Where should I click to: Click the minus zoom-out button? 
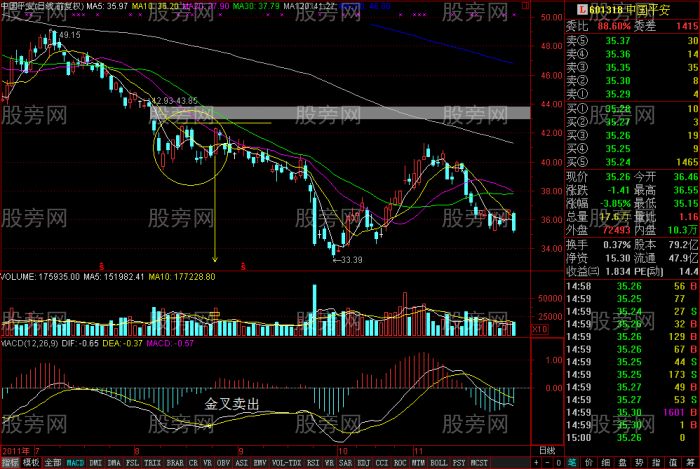pos(547,463)
